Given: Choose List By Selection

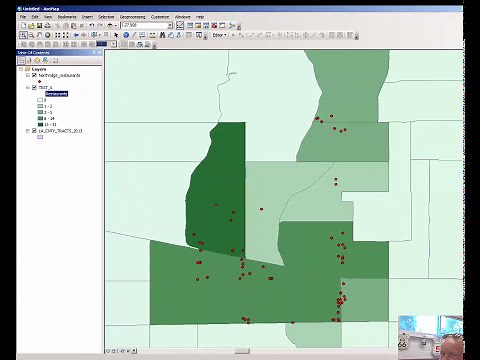Looking at the screenshot, I should coord(45,60).
